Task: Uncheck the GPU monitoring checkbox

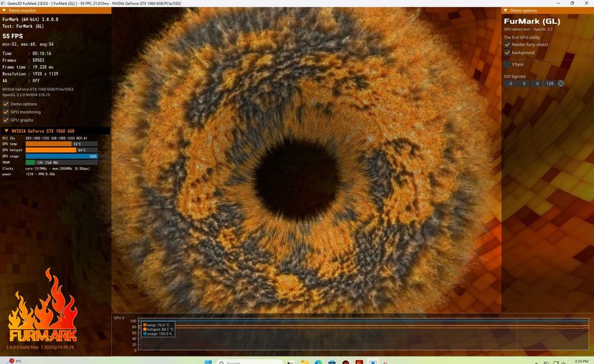Action: click(6, 112)
